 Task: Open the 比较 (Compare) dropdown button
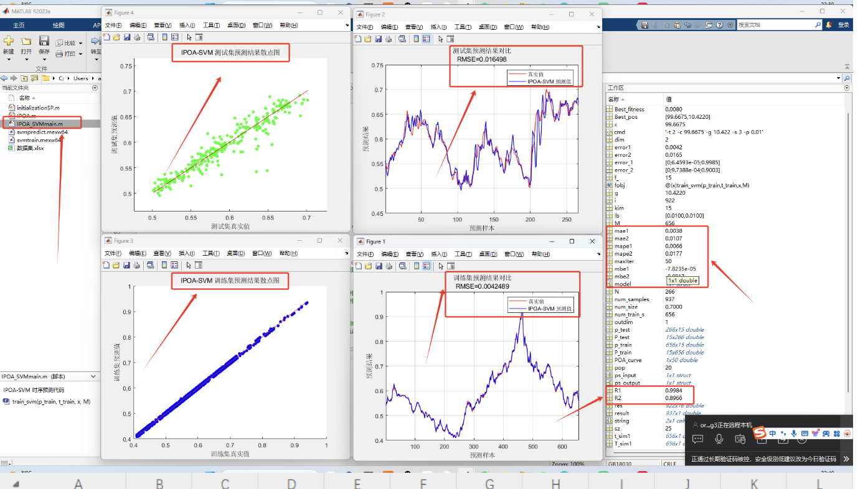tap(69, 43)
